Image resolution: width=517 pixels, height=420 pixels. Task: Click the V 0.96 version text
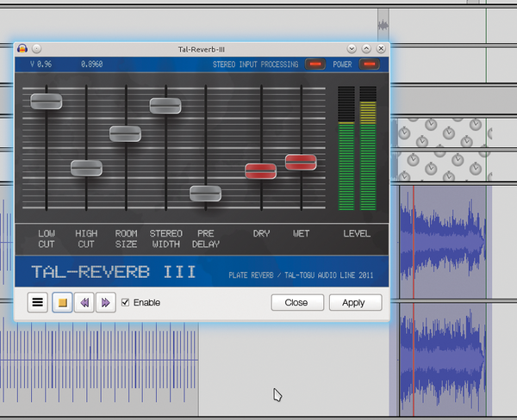pos(40,64)
